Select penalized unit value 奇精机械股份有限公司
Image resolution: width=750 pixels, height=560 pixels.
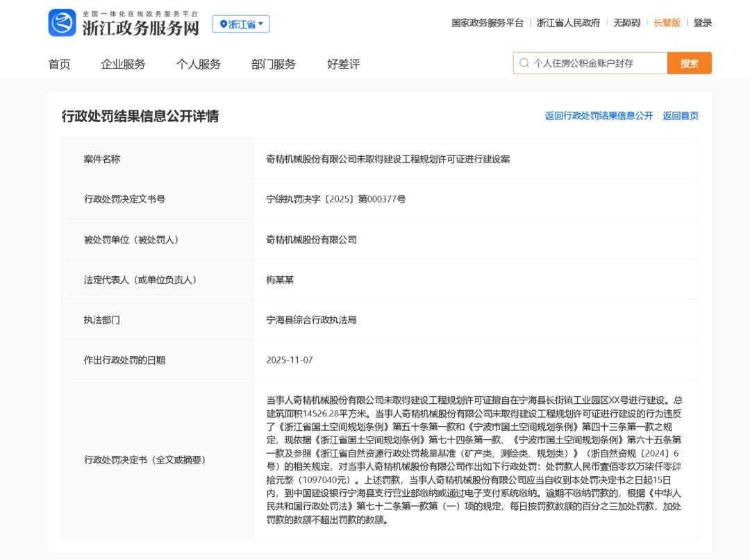tap(311, 239)
